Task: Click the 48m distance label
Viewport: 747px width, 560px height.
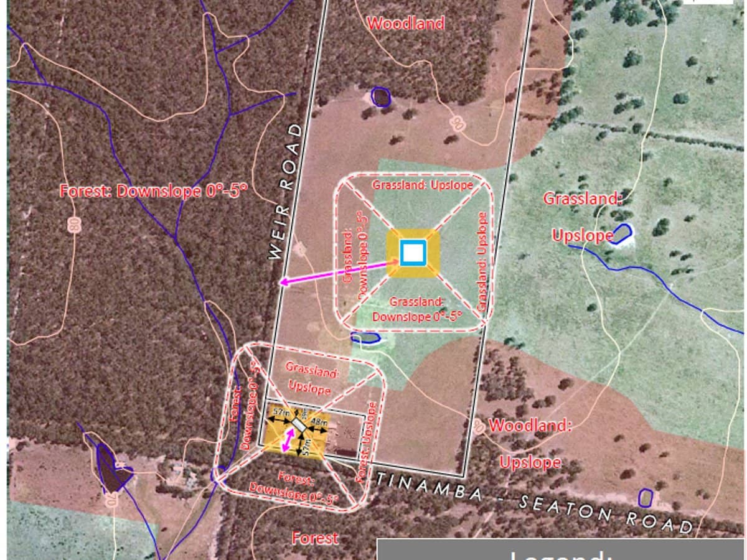Action: tap(319, 422)
